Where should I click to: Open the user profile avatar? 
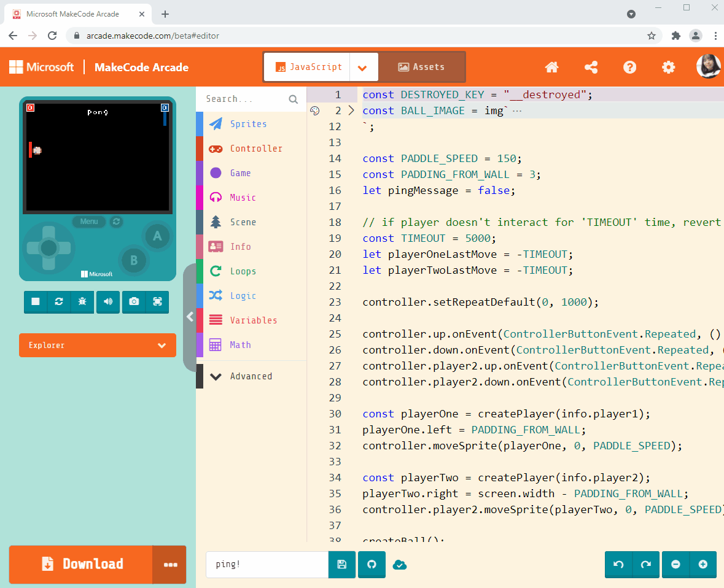click(x=708, y=66)
